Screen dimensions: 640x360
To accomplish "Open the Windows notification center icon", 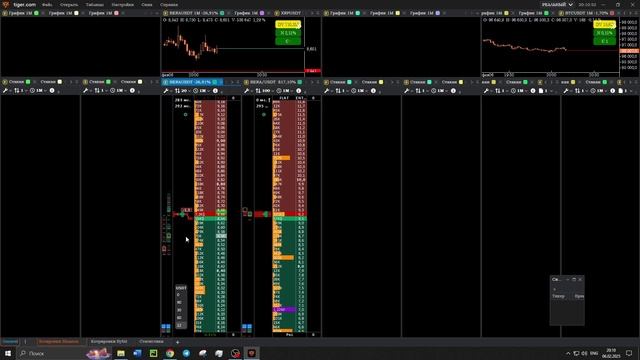I will 629,353.
